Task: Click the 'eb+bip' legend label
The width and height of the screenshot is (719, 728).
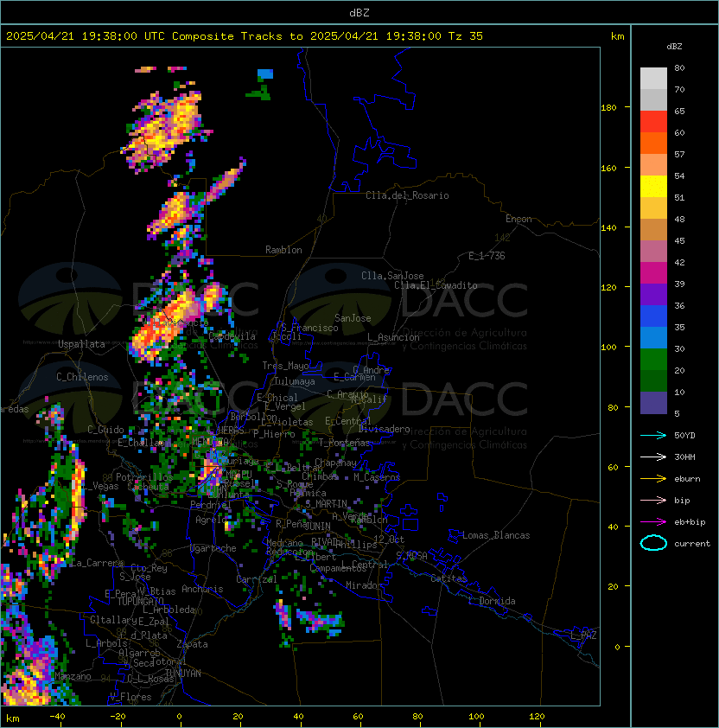Action: click(690, 522)
